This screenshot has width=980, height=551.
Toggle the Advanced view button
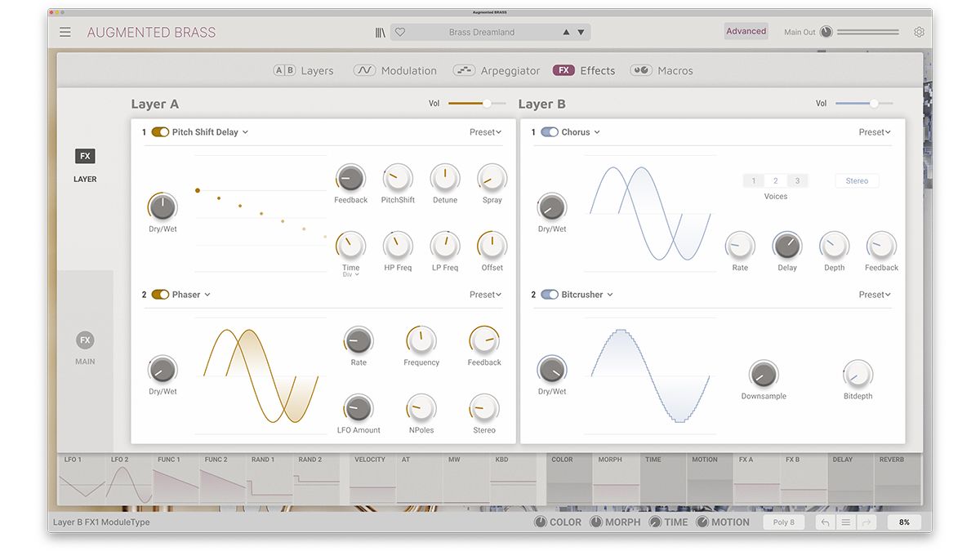click(x=746, y=32)
